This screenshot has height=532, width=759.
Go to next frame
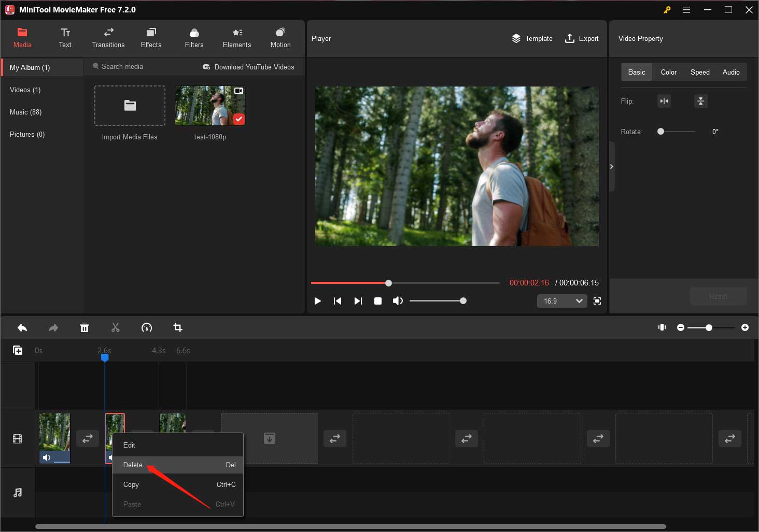358,301
